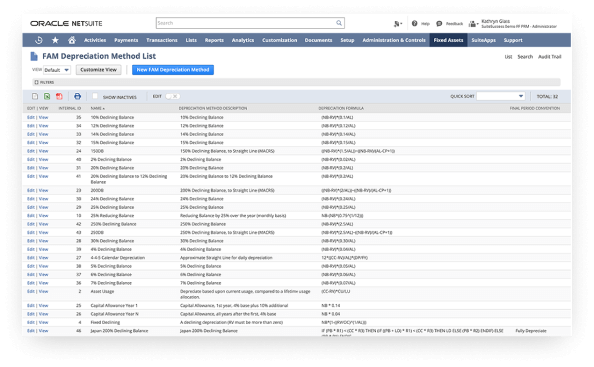Open the Fixed Assets menu
Image resolution: width=594 pixels, height=367 pixels.
point(448,40)
